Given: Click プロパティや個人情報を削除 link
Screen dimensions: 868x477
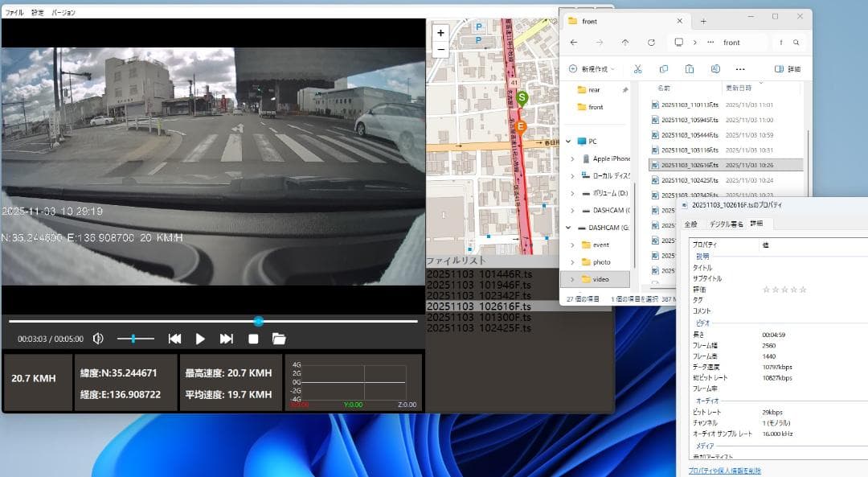Looking at the screenshot, I should pyautogui.click(x=724, y=471).
